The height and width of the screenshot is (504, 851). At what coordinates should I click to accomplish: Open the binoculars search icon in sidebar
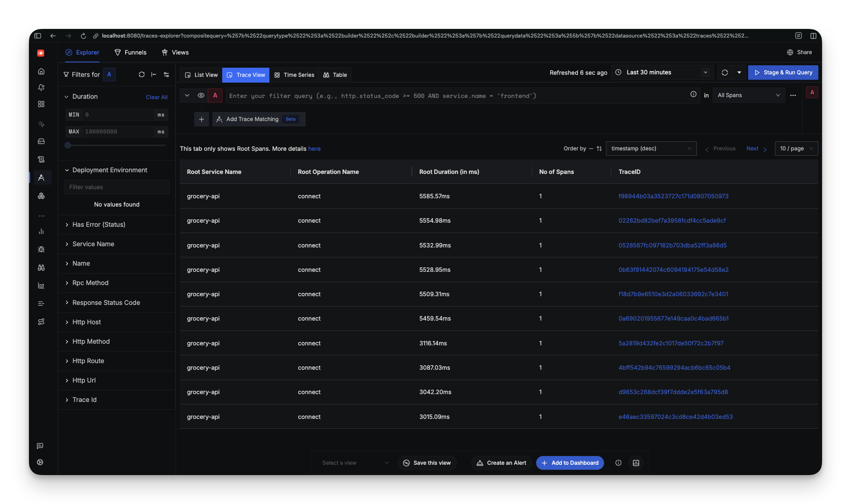pos(41,267)
